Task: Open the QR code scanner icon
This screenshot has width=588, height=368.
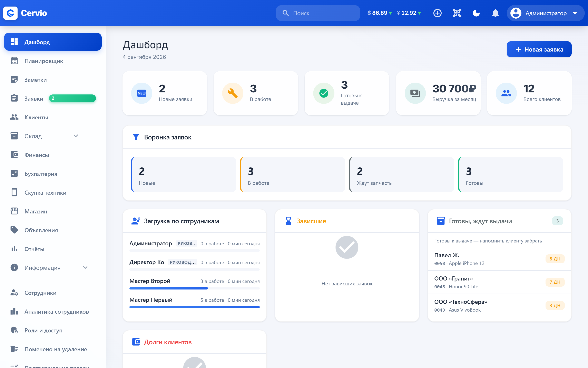Action: coord(457,13)
